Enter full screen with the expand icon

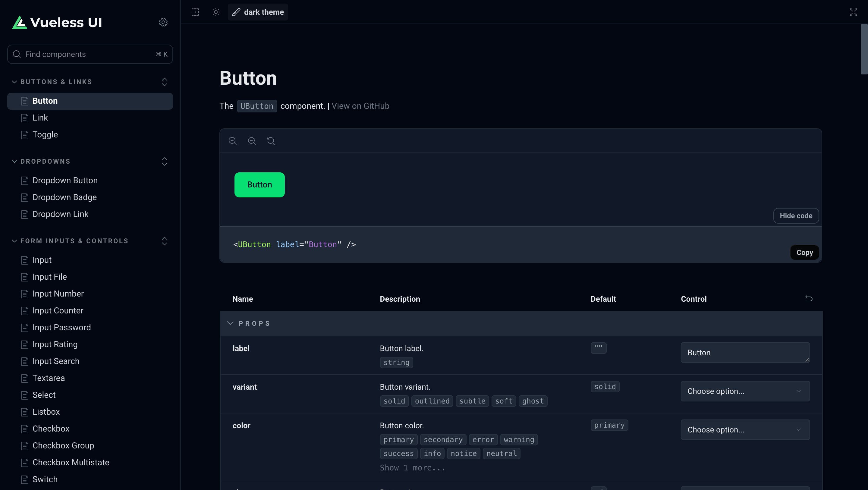(x=853, y=12)
